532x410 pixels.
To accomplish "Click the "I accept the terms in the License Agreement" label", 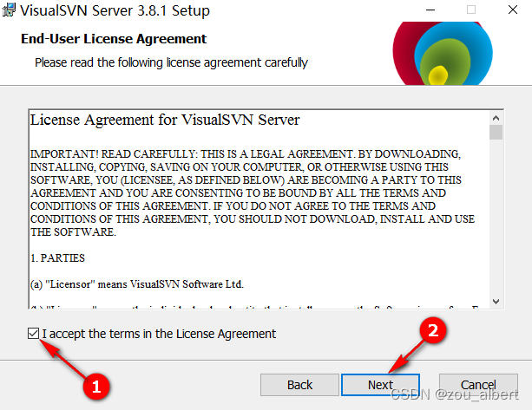I will click(159, 334).
